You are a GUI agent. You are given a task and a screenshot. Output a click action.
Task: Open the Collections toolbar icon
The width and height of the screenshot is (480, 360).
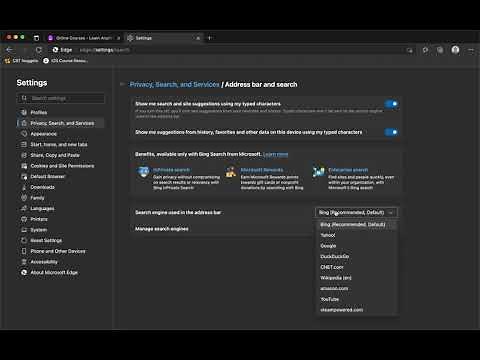[x=440, y=50]
